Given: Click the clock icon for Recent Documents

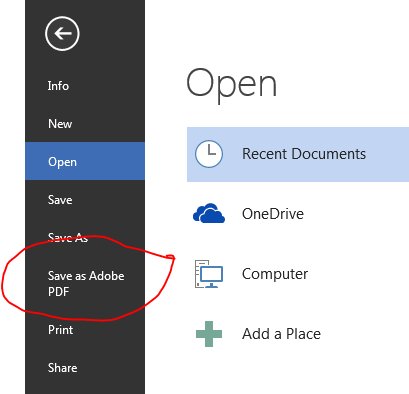Looking at the screenshot, I should tap(209, 154).
